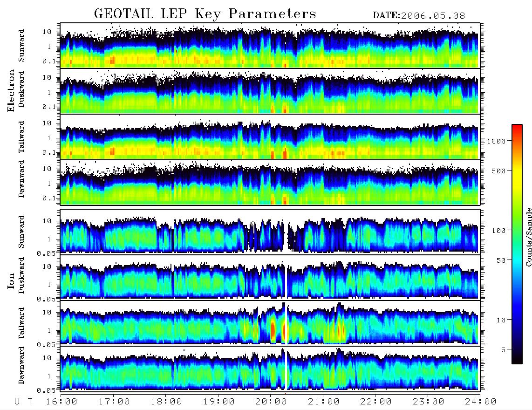532x410 pixels.
Task: Click the "10" tick of Ion Duskward panel
Action: tap(47, 267)
